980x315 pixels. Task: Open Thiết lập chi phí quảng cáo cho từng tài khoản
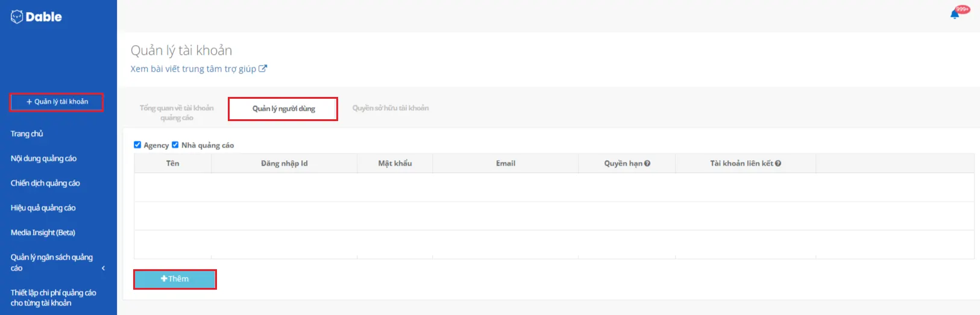pos(53,298)
